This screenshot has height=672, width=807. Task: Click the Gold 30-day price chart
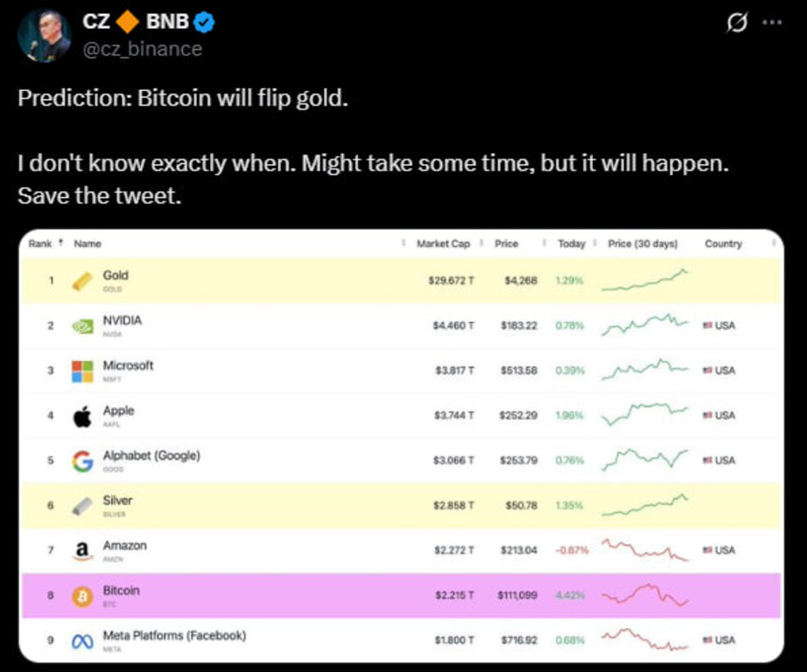(645, 280)
